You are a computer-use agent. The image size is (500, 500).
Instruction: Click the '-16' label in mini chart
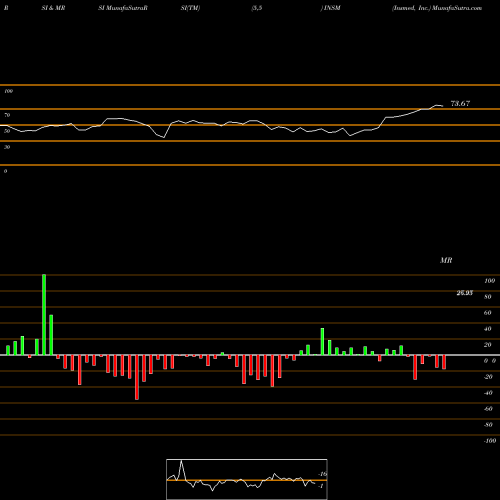[x=322, y=474]
